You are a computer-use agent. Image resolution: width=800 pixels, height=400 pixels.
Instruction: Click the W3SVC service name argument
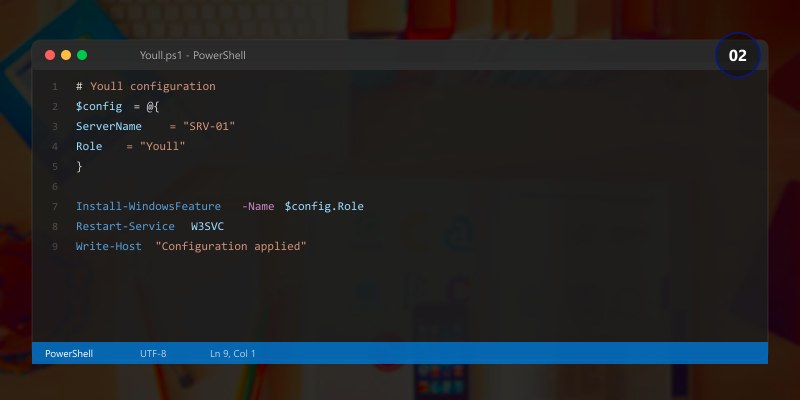pyautogui.click(x=208, y=226)
